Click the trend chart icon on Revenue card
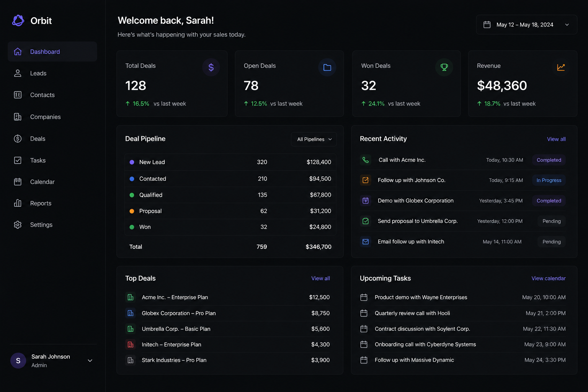The image size is (588, 392). (561, 67)
